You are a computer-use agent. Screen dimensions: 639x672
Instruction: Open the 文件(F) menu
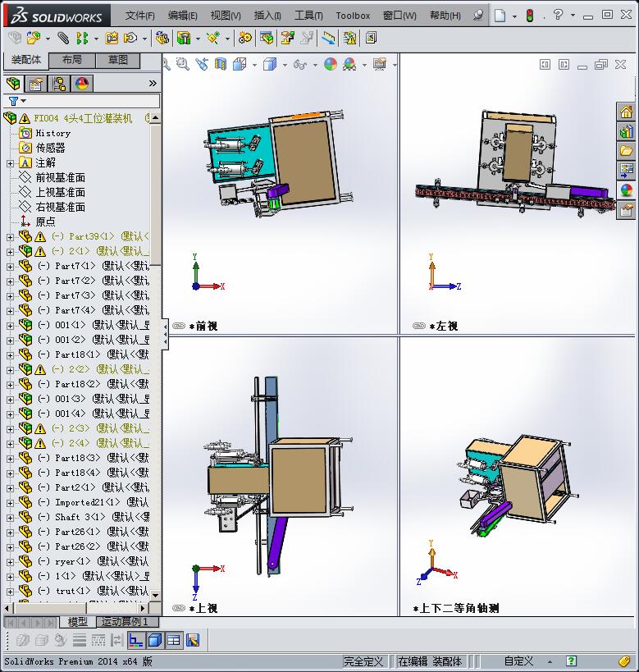point(139,16)
